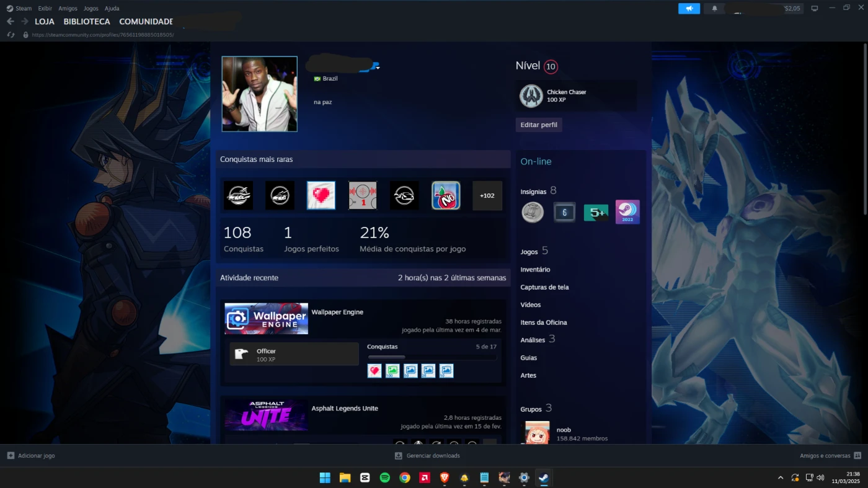This screenshot has width=868, height=488.
Task: Open the red target achievement numbered 1
Action: [363, 195]
